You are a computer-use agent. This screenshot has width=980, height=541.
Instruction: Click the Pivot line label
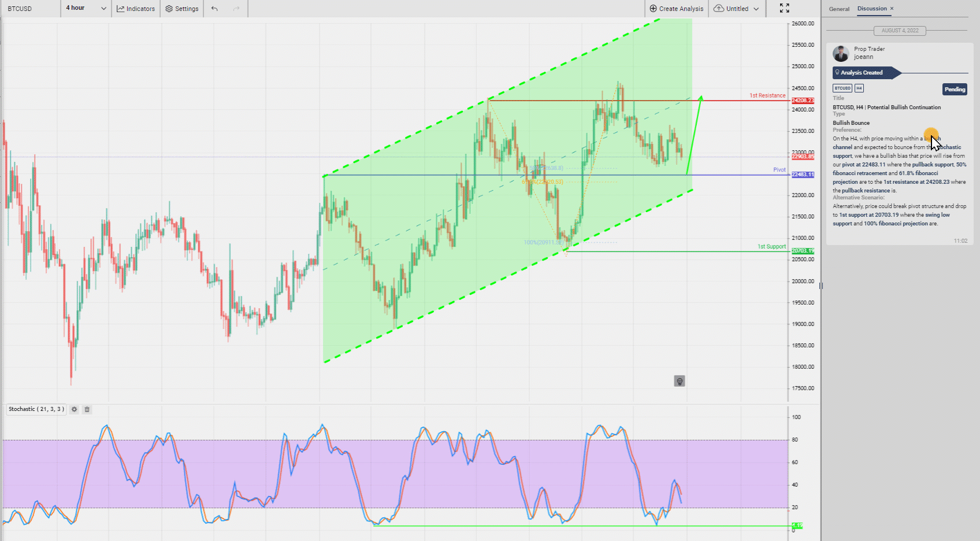pos(779,170)
